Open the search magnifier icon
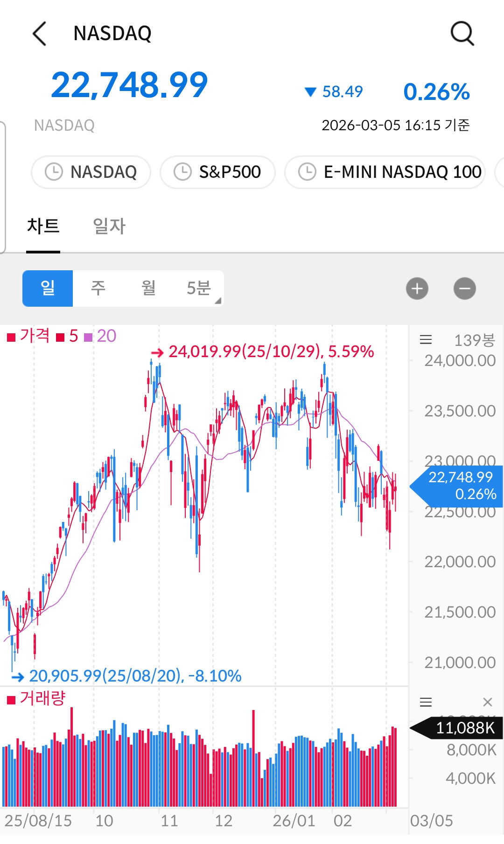This screenshot has height=844, width=504. pos(462,34)
